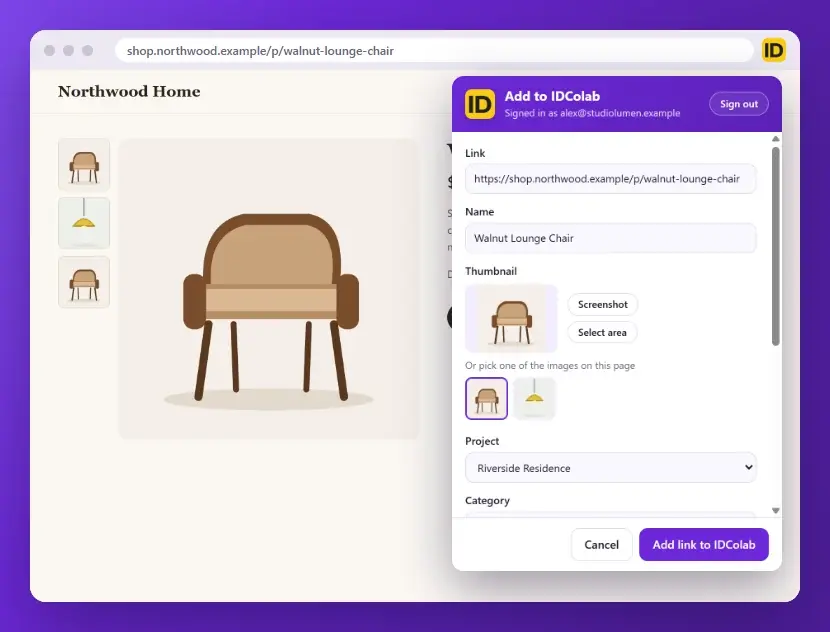Click the large thumbnail preview in the popup
The width and height of the screenshot is (830, 632).
pos(511,319)
